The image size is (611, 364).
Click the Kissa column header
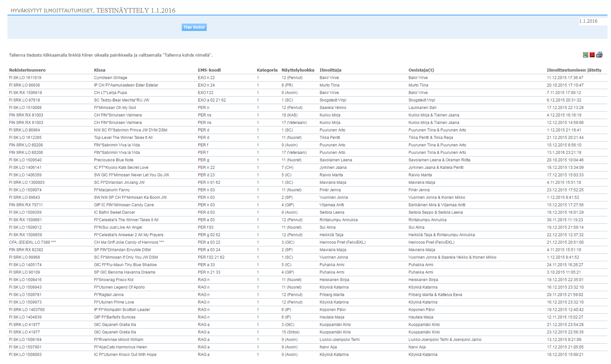(x=100, y=70)
